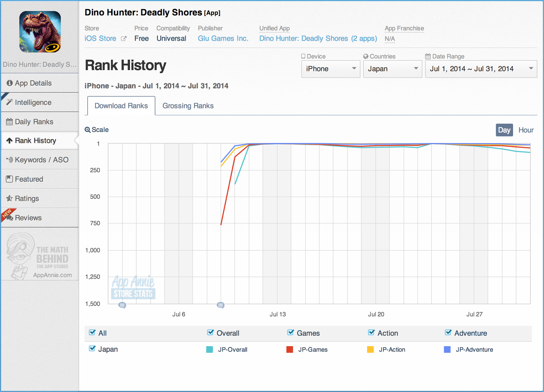The height and width of the screenshot is (392, 544).
Task: Toggle the Games checkbox
Action: pyautogui.click(x=291, y=333)
